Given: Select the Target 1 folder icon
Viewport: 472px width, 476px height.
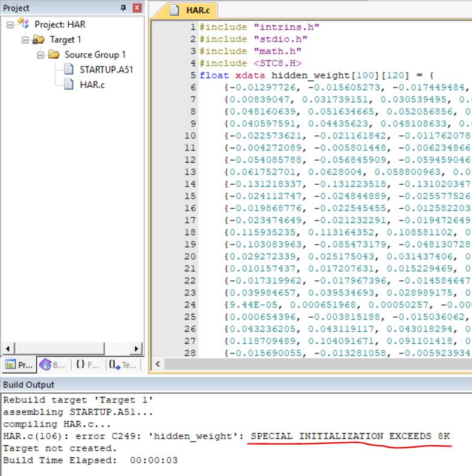Looking at the screenshot, I should (x=39, y=39).
